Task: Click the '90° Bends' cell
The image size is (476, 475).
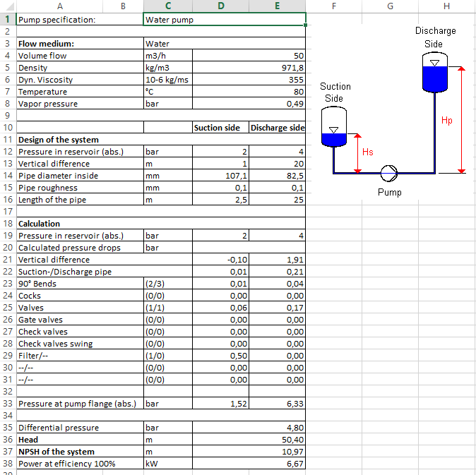Action: click(x=80, y=283)
